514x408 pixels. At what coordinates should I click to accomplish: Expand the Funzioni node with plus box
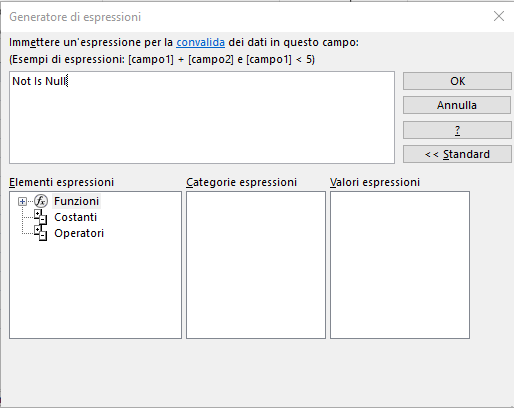click(22, 201)
